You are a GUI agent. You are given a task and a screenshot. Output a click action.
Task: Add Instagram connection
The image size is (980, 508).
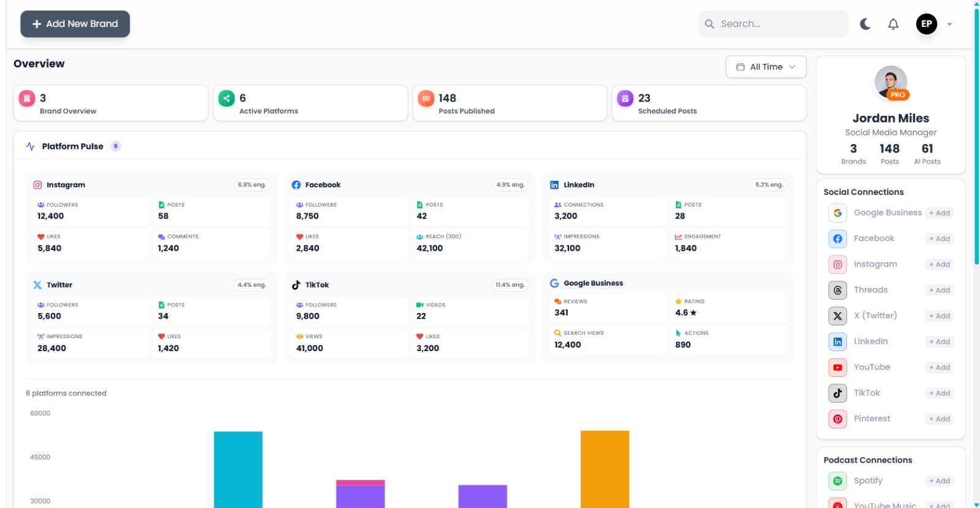point(940,265)
